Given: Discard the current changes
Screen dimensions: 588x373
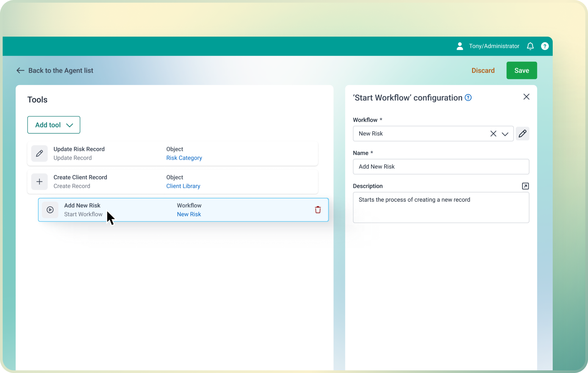Looking at the screenshot, I should pyautogui.click(x=483, y=70).
